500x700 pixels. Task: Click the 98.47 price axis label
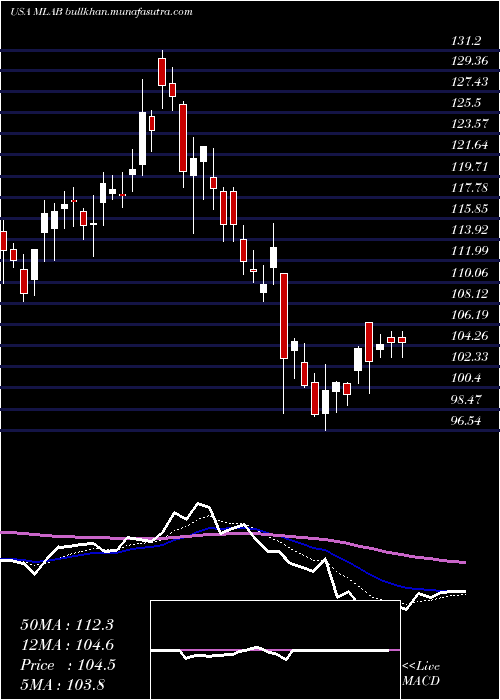point(467,399)
